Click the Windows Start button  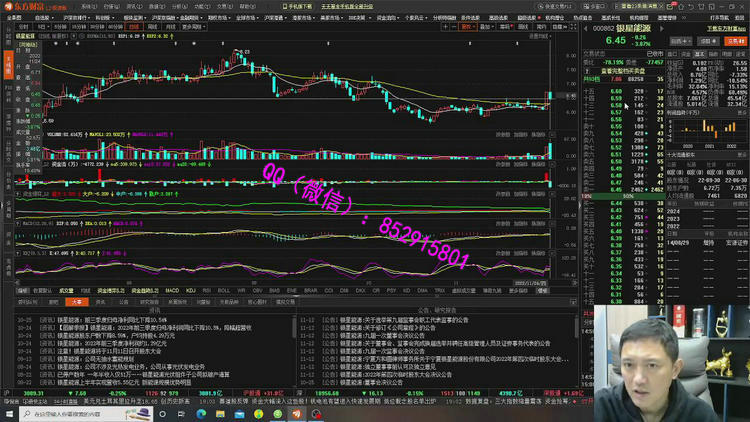pos(9,414)
